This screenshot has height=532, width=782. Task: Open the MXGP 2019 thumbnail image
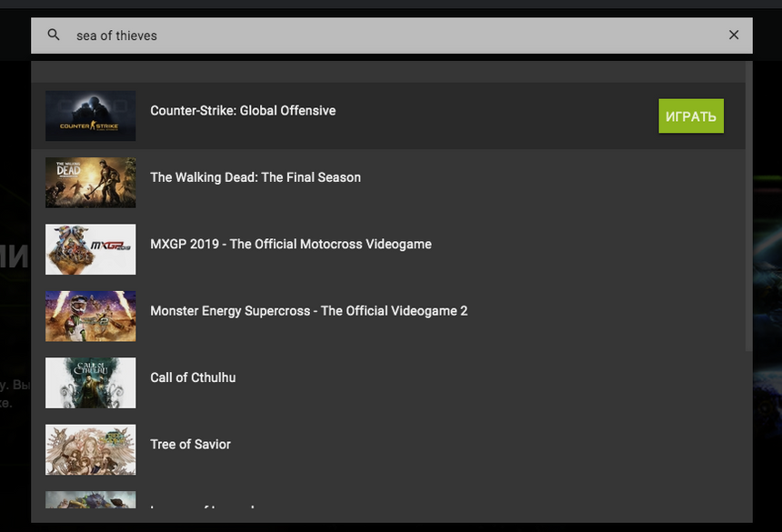(x=90, y=249)
